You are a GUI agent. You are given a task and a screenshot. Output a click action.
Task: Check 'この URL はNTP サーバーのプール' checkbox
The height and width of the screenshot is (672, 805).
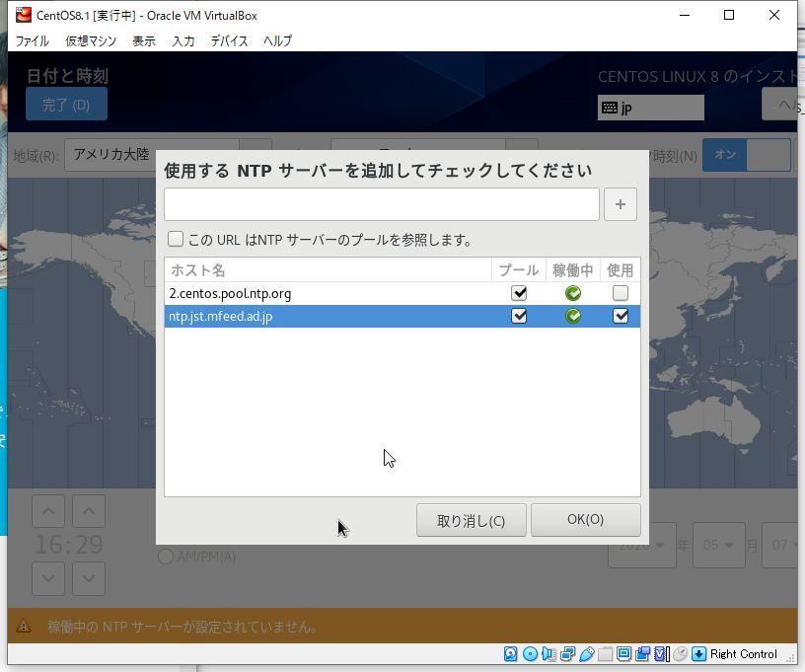tap(176, 239)
